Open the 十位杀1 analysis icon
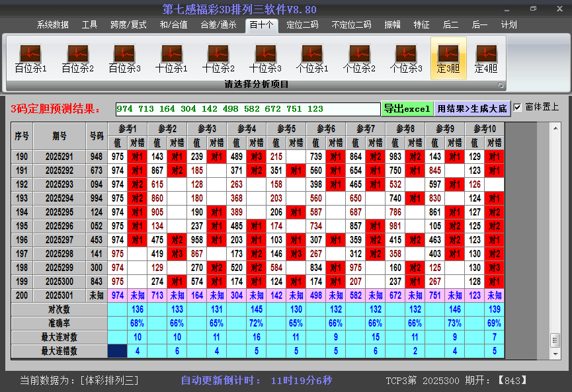572x392 pixels. [171, 58]
